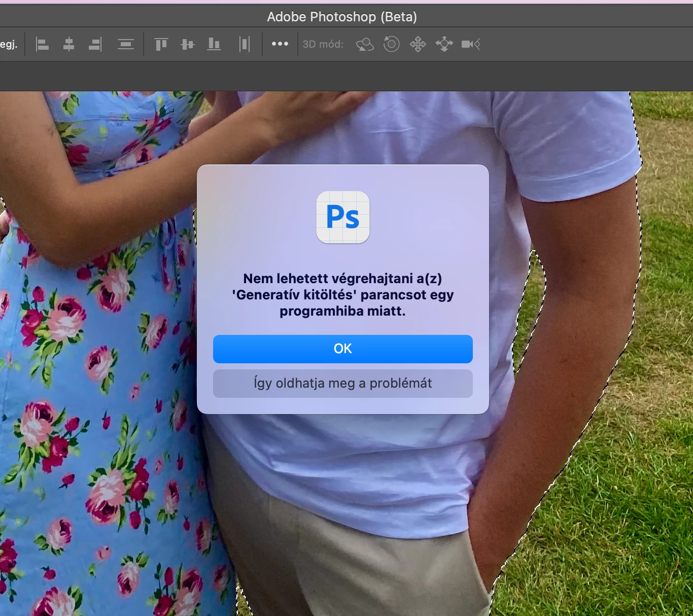Select the 3D pan object icon
The height and width of the screenshot is (616, 693).
click(x=418, y=44)
